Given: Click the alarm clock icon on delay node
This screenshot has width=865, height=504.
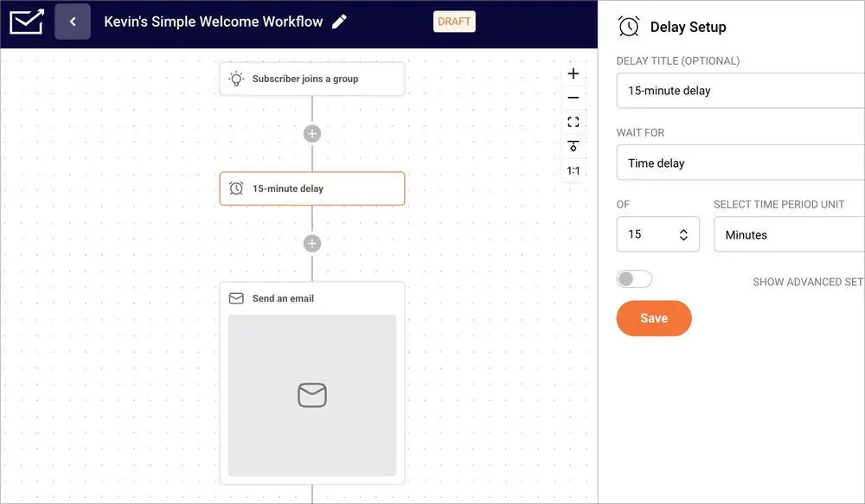Looking at the screenshot, I should coord(236,188).
